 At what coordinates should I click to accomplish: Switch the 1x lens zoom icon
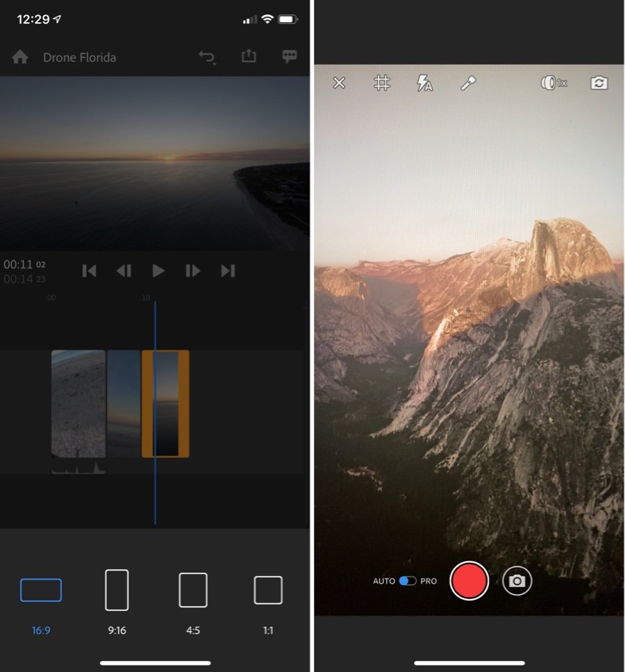point(554,83)
